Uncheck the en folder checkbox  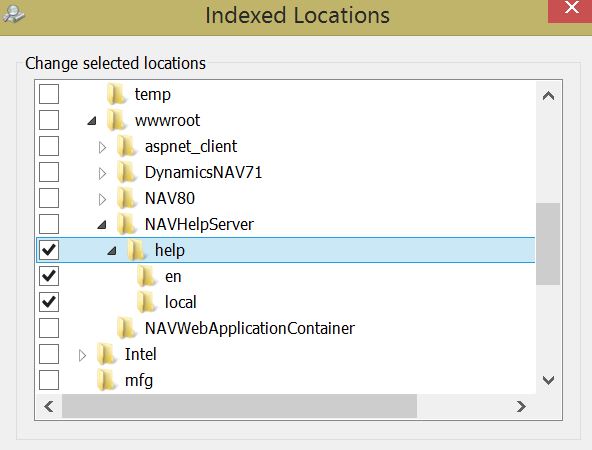point(49,276)
